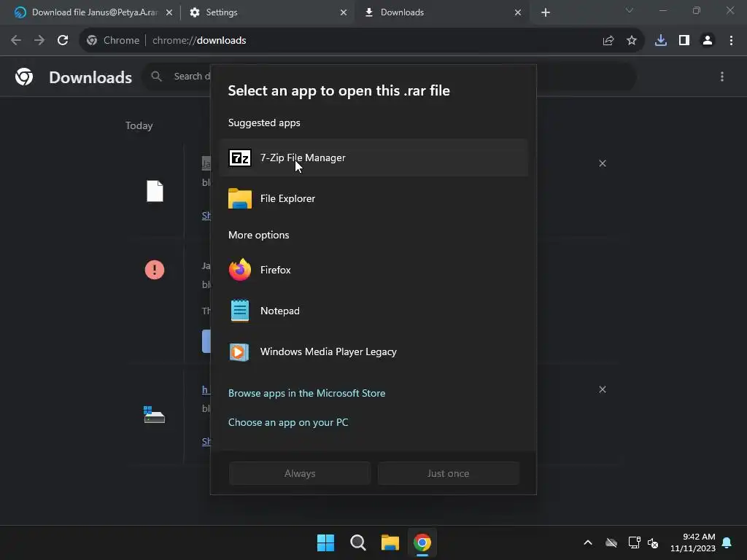Share this page icon in address bar
Viewport: 747px width, 560px height.
[608, 41]
